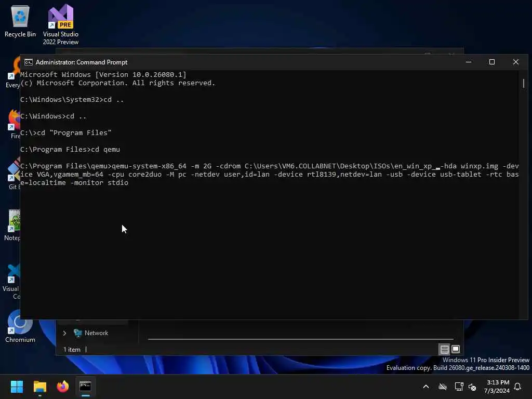Click the Notepad++ desktop shortcut
This screenshot has width=532, height=399.
[12, 225]
